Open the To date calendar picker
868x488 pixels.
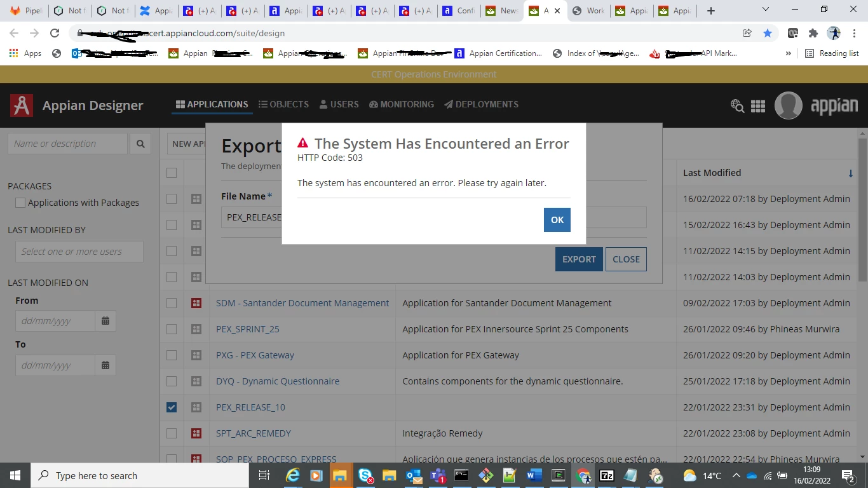point(105,365)
